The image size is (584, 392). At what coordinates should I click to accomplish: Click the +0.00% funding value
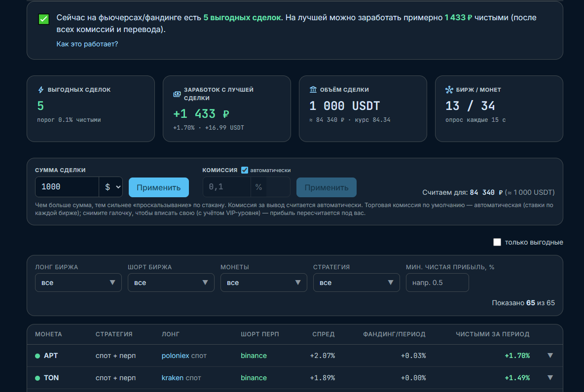point(413,378)
